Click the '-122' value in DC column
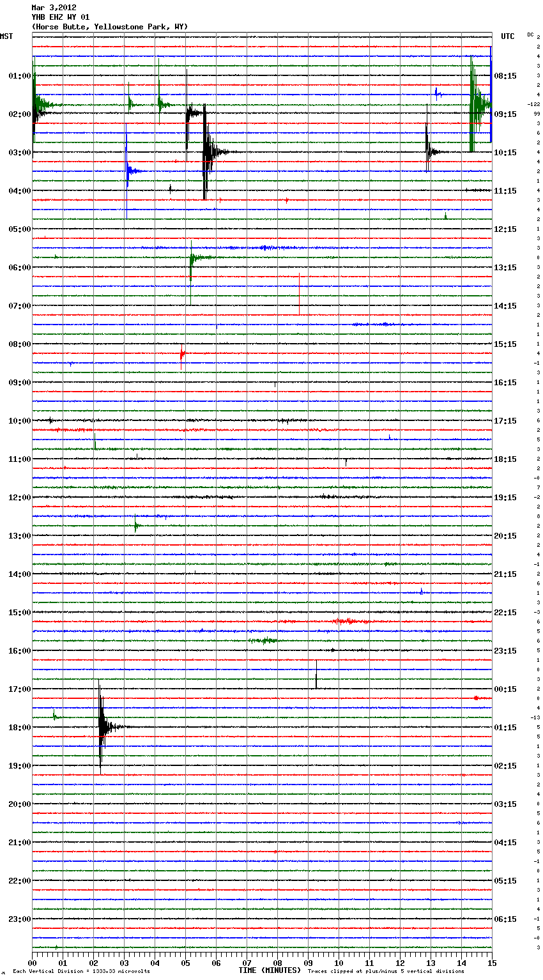The image size is (543, 980). pyautogui.click(x=534, y=104)
